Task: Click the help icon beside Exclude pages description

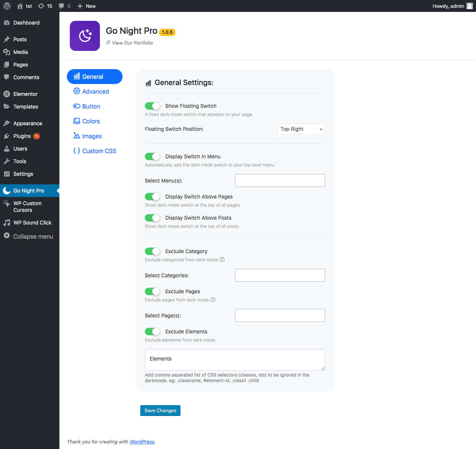Action: click(x=213, y=300)
